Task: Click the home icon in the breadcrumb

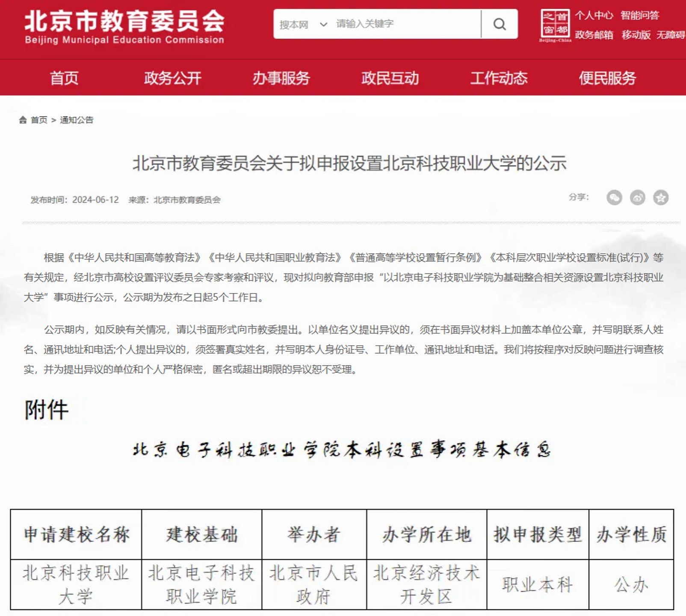Action: click(x=23, y=120)
